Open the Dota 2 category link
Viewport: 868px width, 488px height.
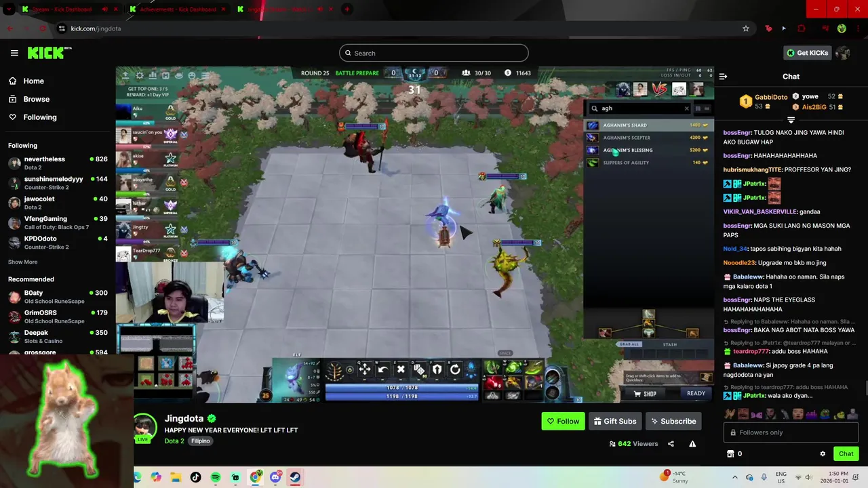coord(174,441)
